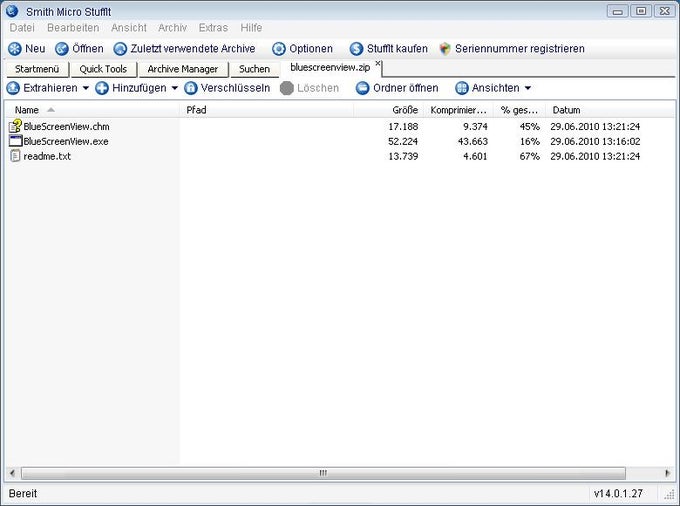
Task: Click size value 52.224
Action: click(x=403, y=141)
